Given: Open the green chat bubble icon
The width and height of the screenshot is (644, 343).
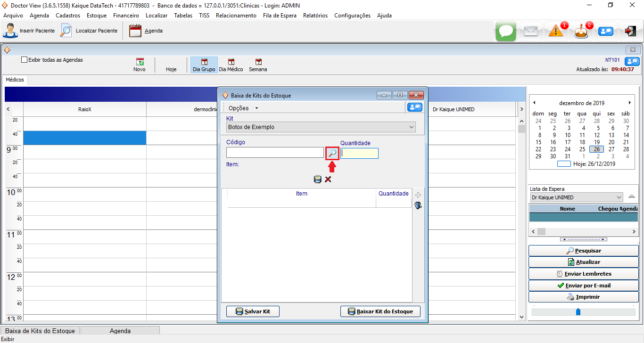Looking at the screenshot, I should 506,31.
